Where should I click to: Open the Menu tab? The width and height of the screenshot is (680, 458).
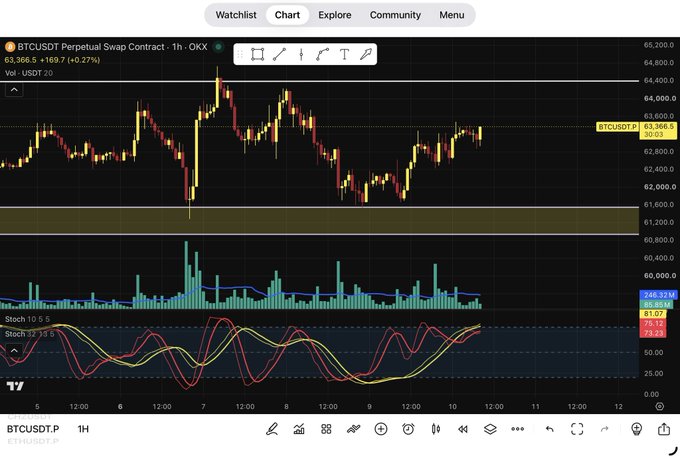pyautogui.click(x=451, y=15)
